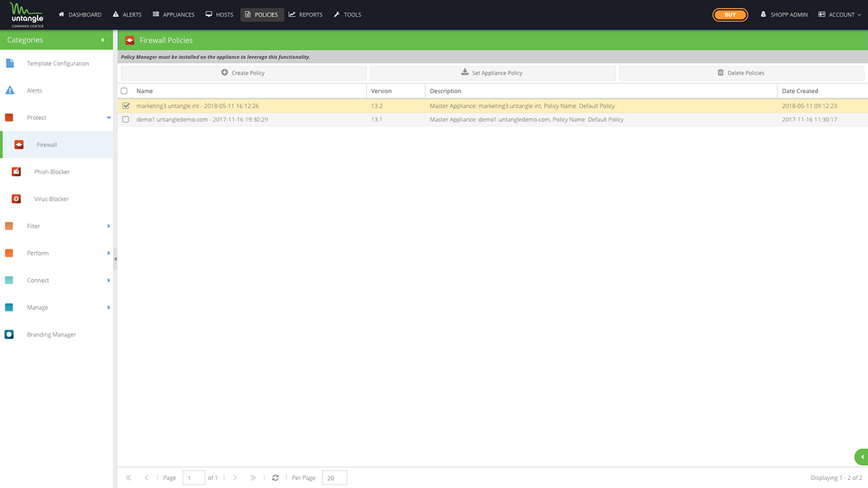Expand the Account dropdown
Screen dimensions: 868x488
pos(840,14)
